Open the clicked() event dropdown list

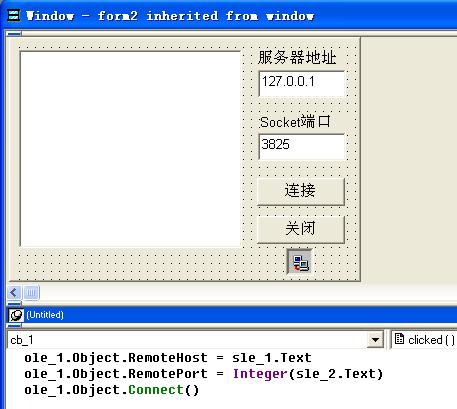[424, 340]
